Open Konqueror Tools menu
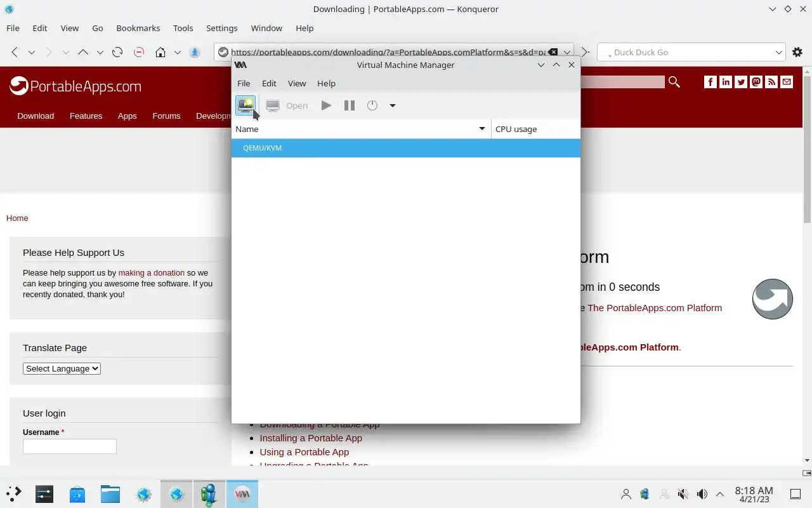812x508 pixels. 183,28
